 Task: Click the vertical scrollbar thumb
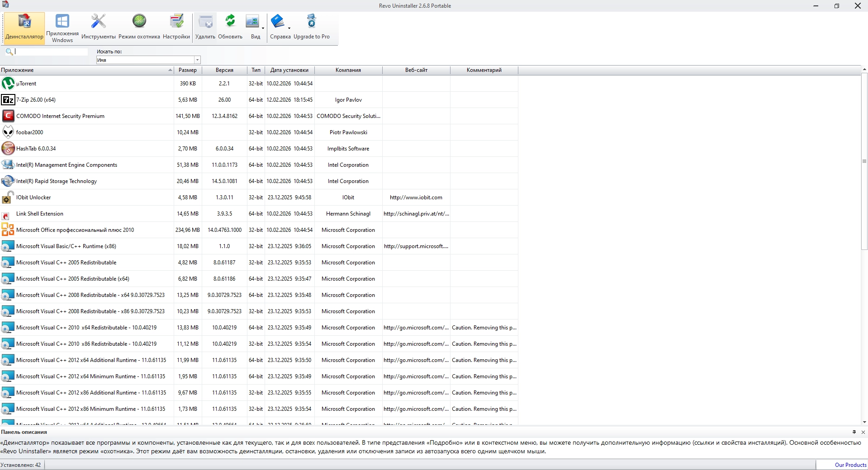[864, 161]
